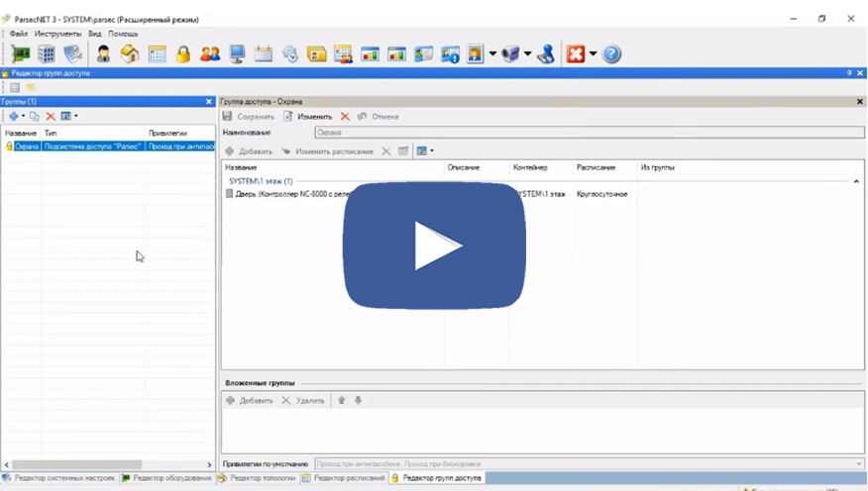This screenshot has width=868, height=491.
Task: Move nested group down arrow
Action: point(358,400)
